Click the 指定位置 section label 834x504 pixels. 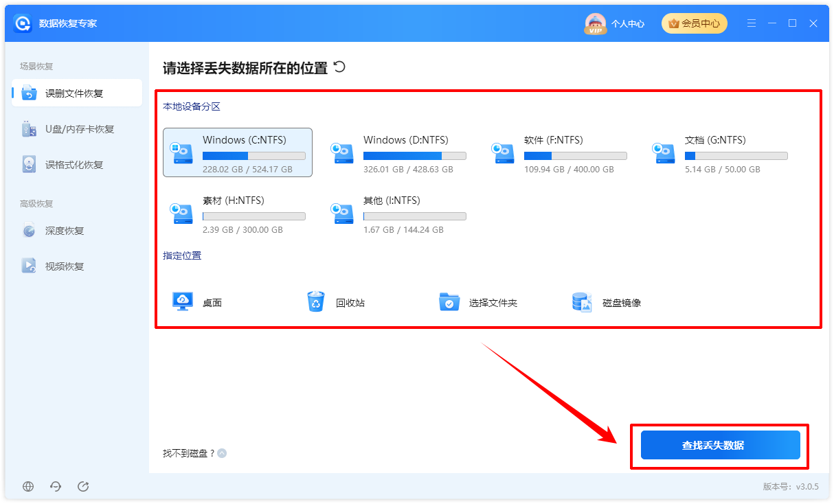coord(182,255)
